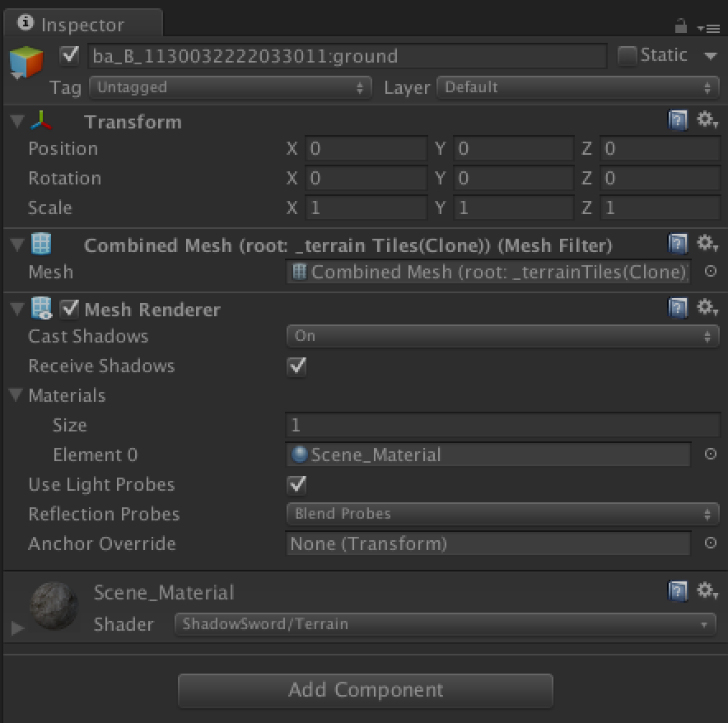Screen dimensions: 728x723
Task: Open Mesh Renderer settings gear menu
Action: (707, 309)
